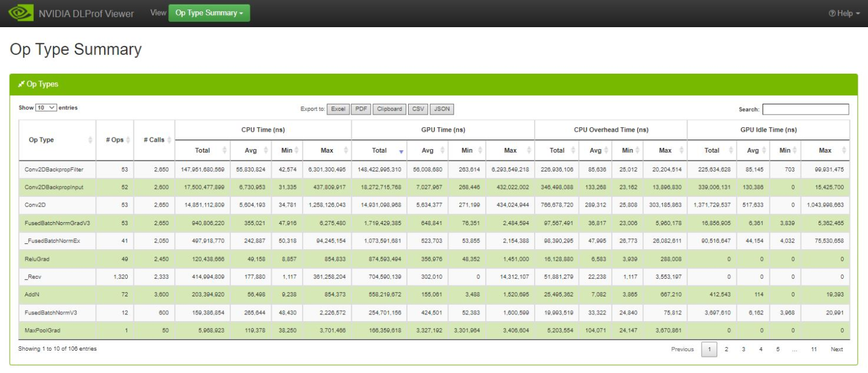The height and width of the screenshot is (373, 868).
Task: Sort by Op Type column arrows
Action: [90, 140]
